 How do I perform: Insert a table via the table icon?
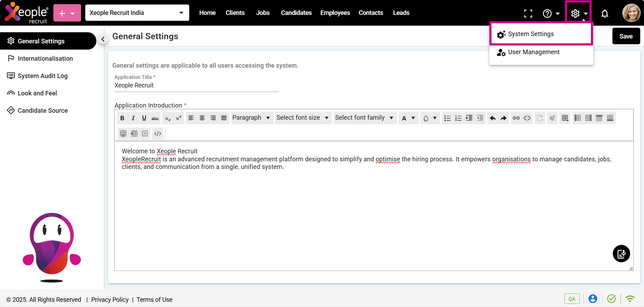point(565,118)
